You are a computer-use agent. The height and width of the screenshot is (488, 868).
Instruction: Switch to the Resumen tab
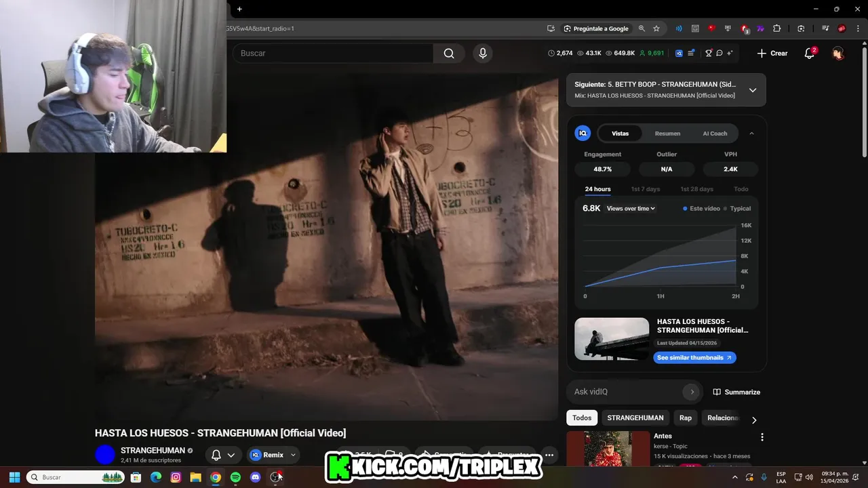(x=667, y=134)
